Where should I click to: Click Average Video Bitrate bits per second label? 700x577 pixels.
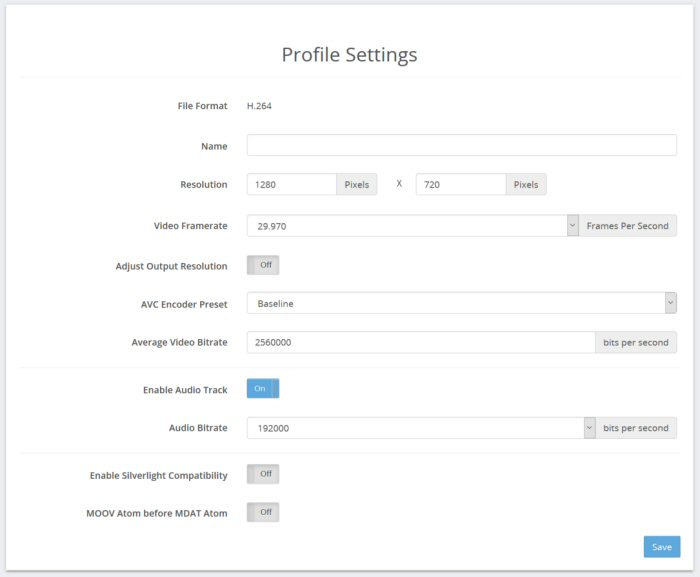[636, 343]
